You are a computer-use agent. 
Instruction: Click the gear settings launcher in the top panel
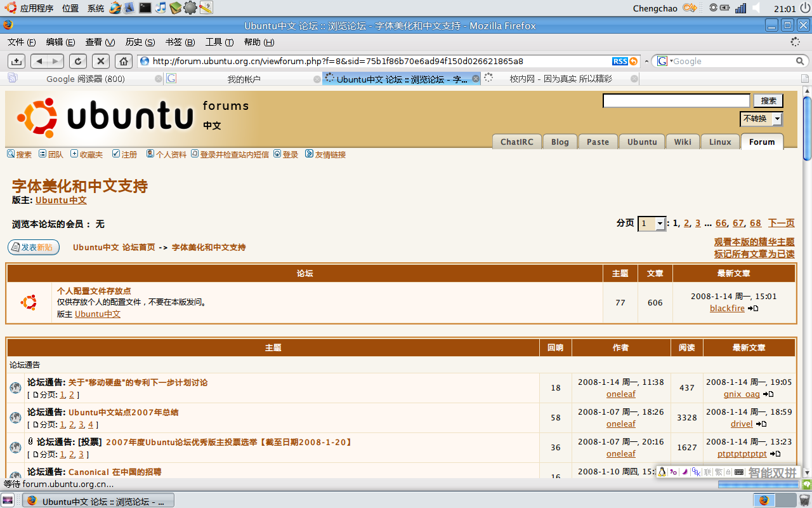click(190, 8)
